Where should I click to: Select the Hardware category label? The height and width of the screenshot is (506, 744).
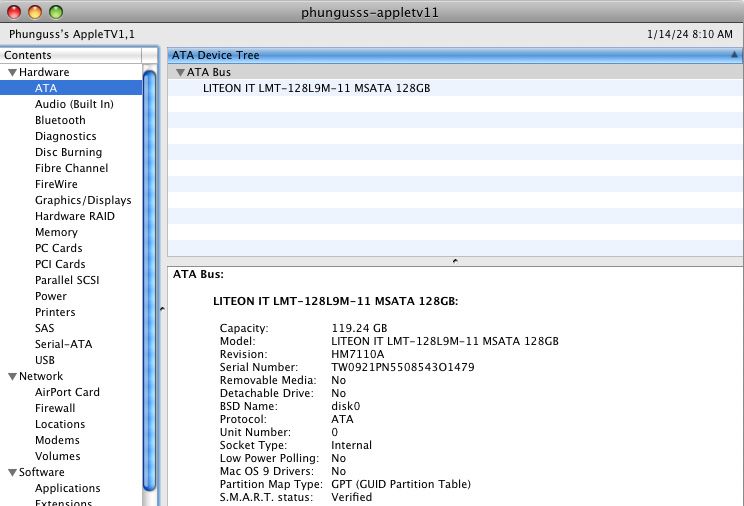[x=44, y=72]
